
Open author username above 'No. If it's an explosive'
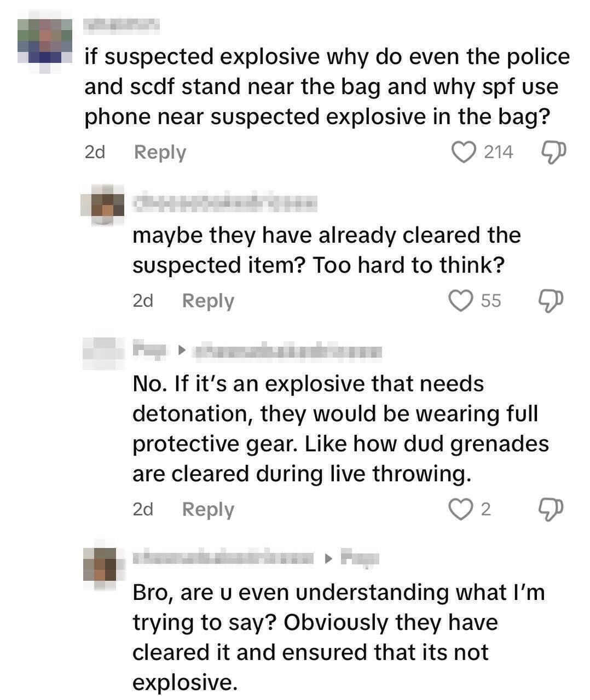click(149, 349)
